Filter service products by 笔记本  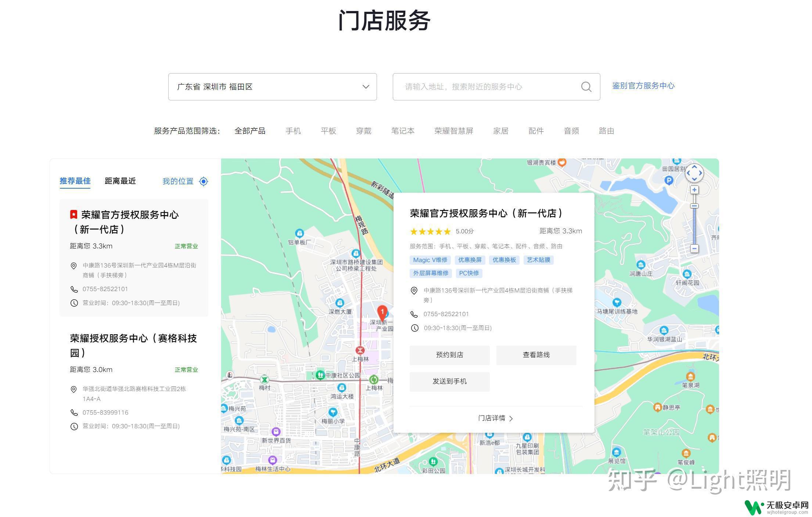point(403,131)
